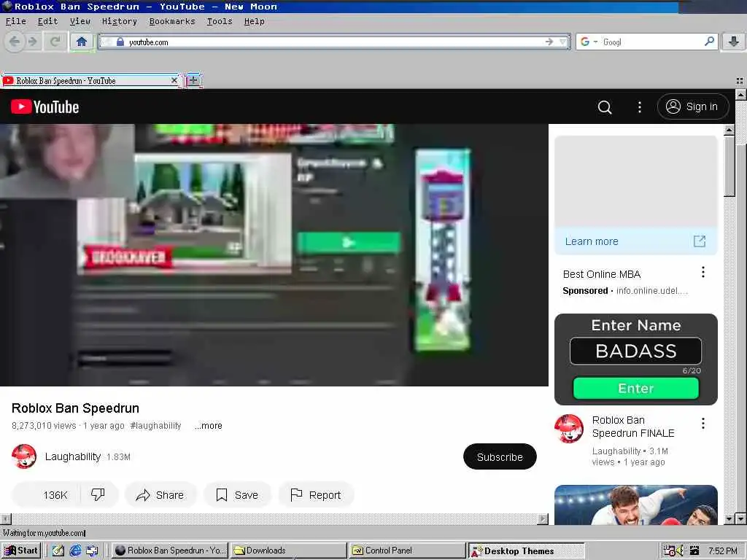This screenshot has height=560, width=747.
Task: Go back with the browser Back arrow
Action: (15, 42)
